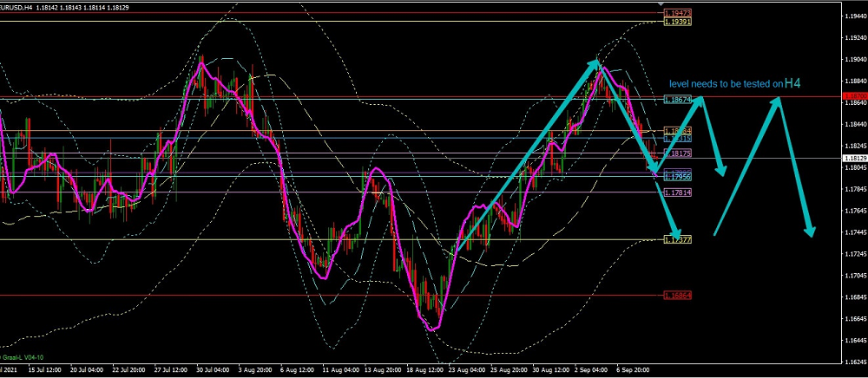Click the 1.18674 level price tag
The width and height of the screenshot is (868, 378).
tap(677, 101)
